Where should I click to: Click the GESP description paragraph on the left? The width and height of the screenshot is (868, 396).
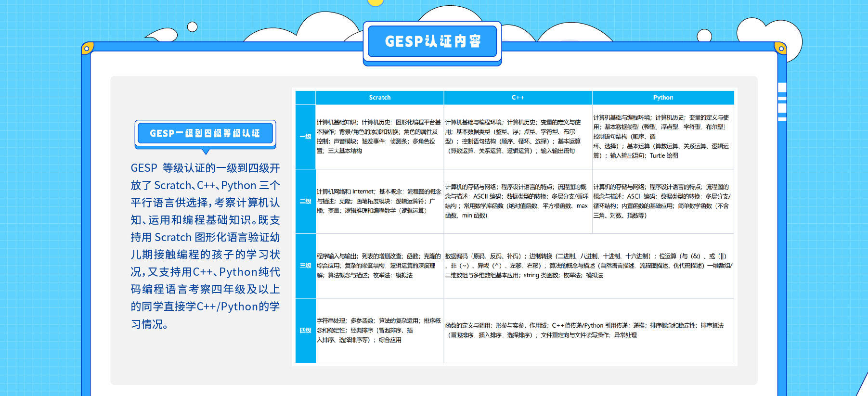205,246
